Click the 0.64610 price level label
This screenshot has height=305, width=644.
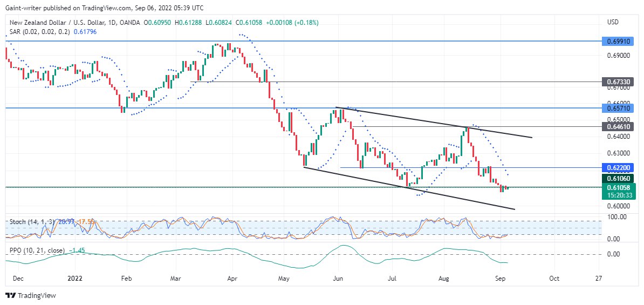click(x=618, y=126)
